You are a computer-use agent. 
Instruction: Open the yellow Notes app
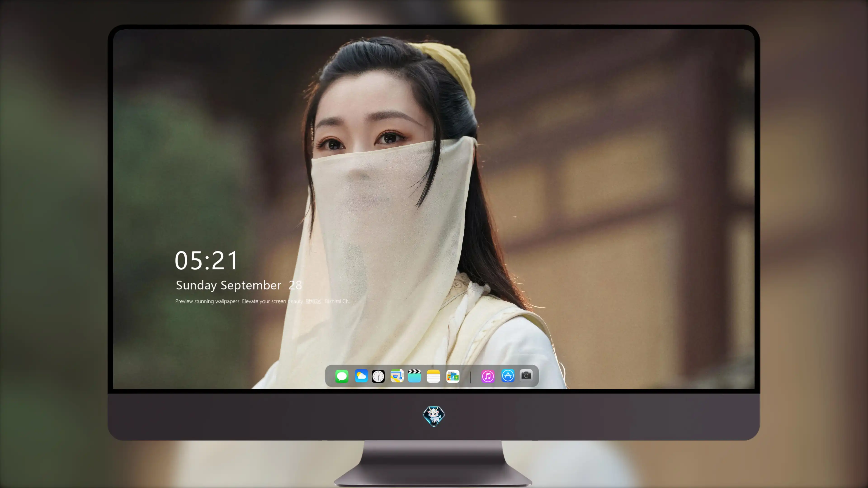coord(433,376)
